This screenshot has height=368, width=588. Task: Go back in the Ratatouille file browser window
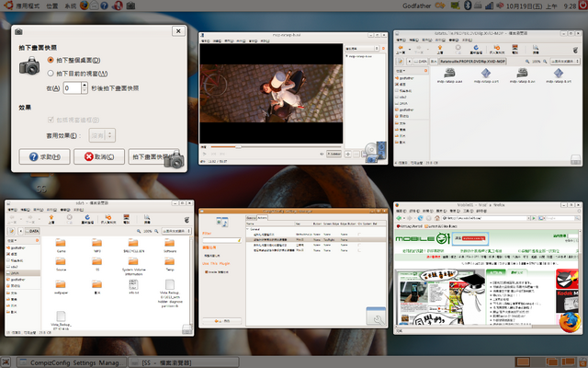pyautogui.click(x=401, y=49)
